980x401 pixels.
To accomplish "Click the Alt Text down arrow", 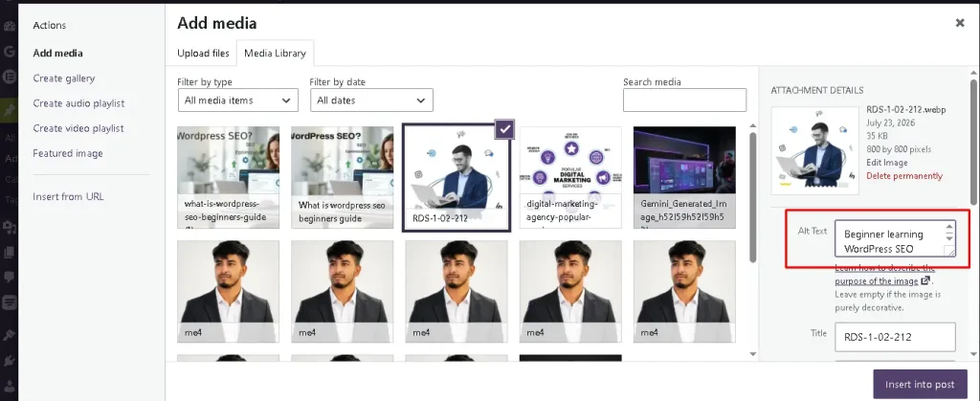I will tap(949, 238).
